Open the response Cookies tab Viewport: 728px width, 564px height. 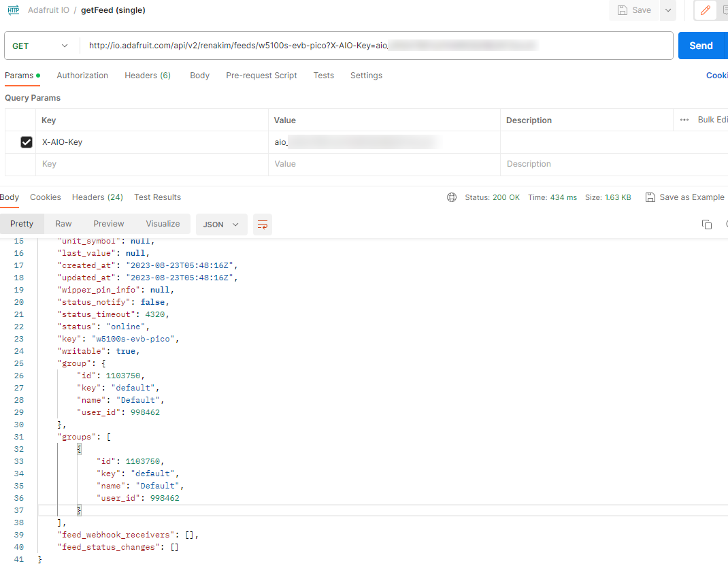46,197
